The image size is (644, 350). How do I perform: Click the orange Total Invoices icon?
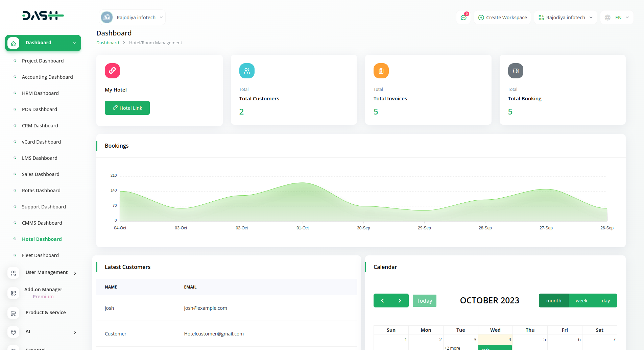pos(381,71)
